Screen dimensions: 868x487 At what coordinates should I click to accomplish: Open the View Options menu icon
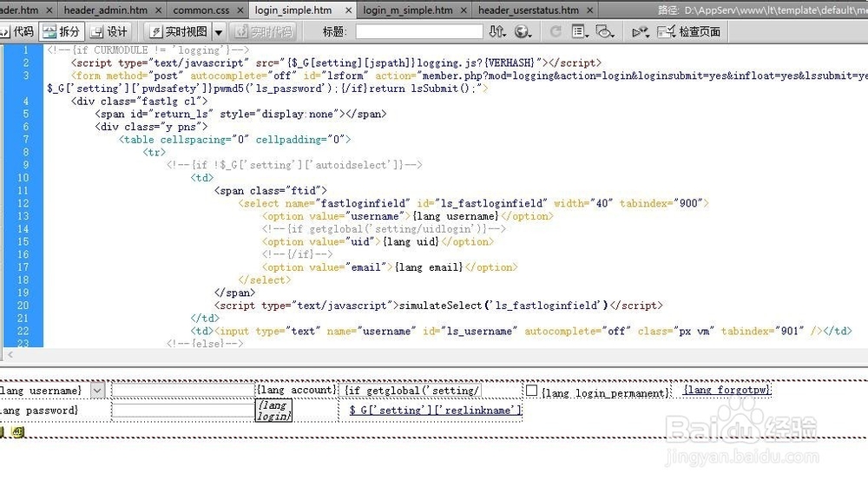[580, 31]
